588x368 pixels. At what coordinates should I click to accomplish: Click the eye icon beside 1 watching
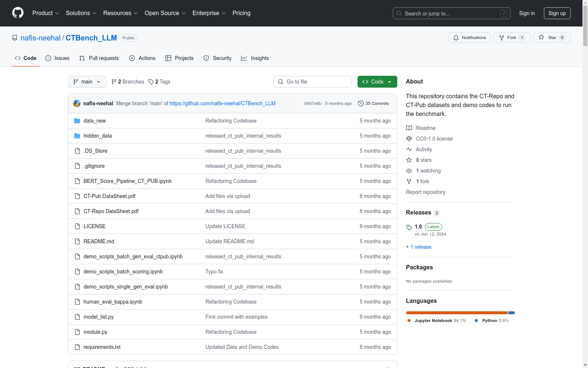[409, 171]
